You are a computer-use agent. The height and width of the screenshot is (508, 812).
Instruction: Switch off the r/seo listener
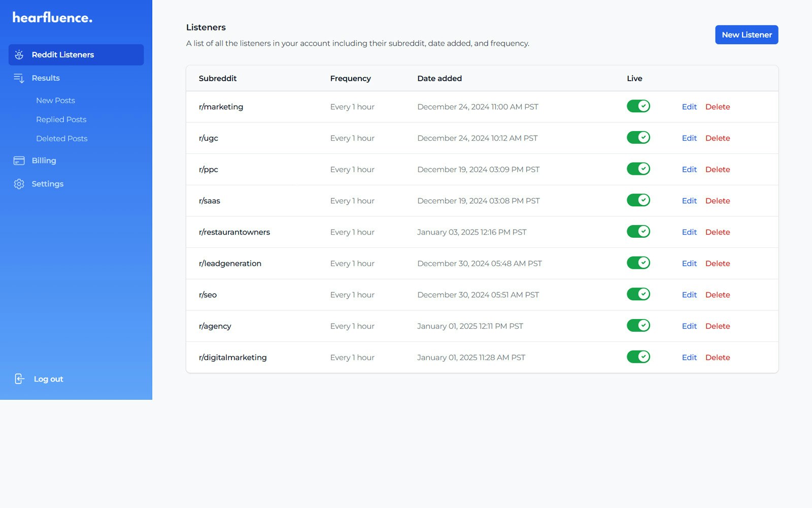click(x=638, y=294)
